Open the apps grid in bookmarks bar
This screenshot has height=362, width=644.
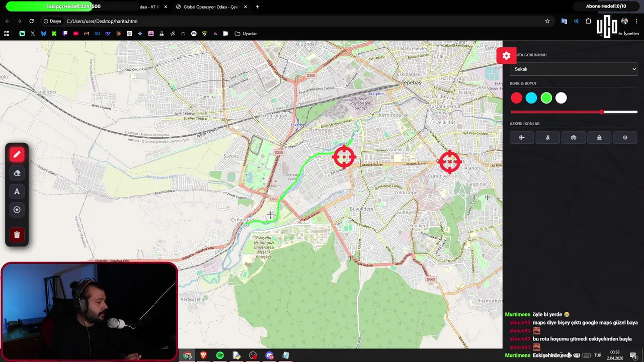(x=7, y=34)
